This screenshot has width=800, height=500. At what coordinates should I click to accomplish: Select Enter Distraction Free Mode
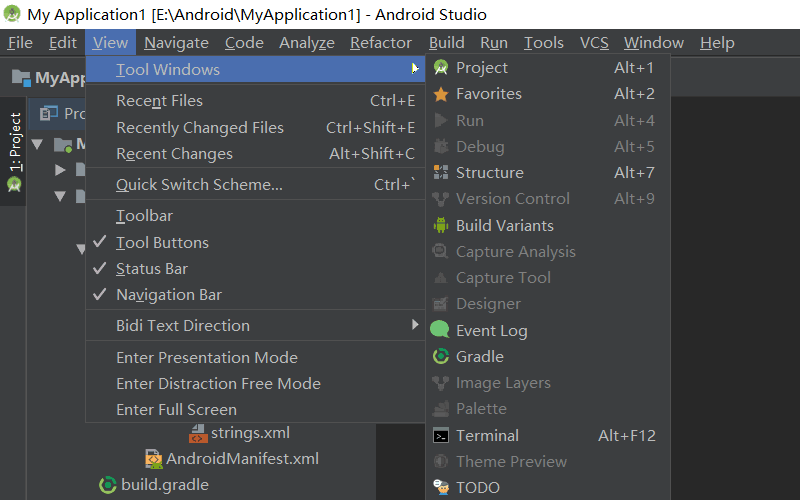pos(256,383)
